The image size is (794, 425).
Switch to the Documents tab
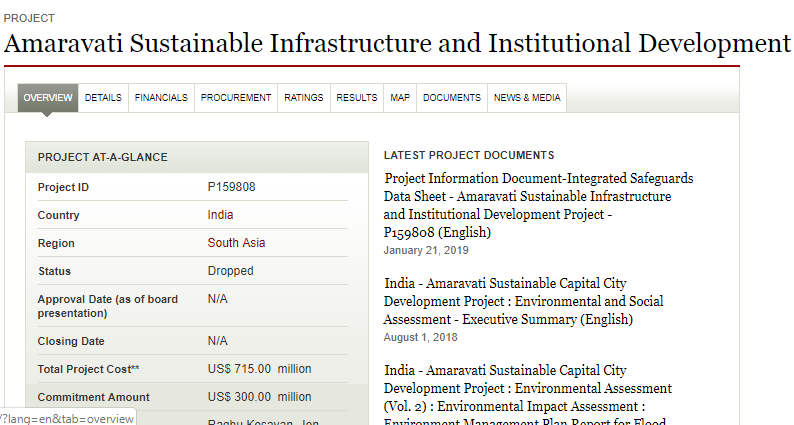452,98
